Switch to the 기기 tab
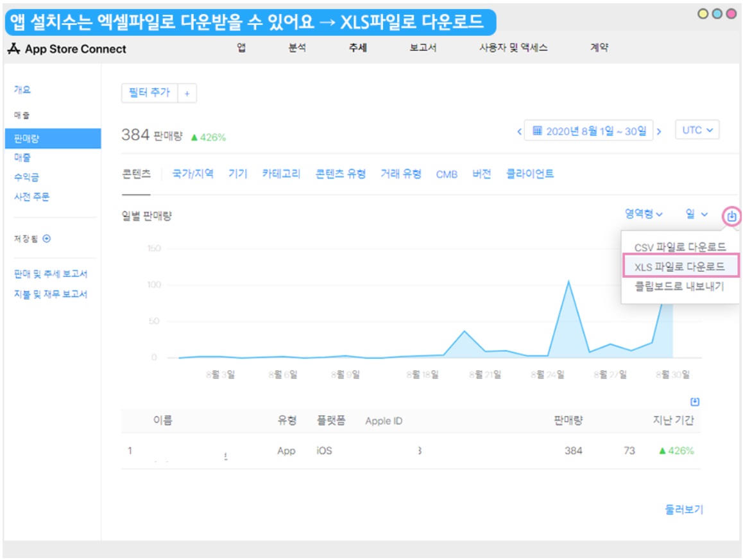 (x=238, y=174)
